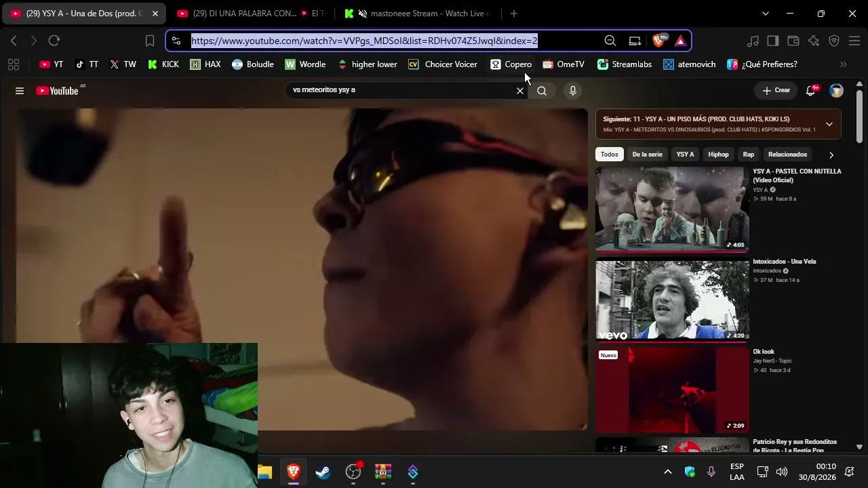Open the HAX bookmark

point(205,64)
